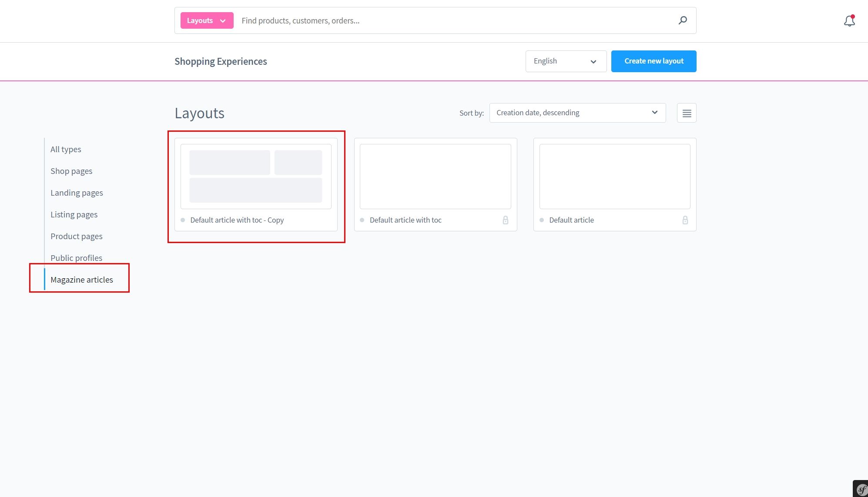The image size is (868, 497).
Task: Show Landing pages layouts
Action: point(77,193)
